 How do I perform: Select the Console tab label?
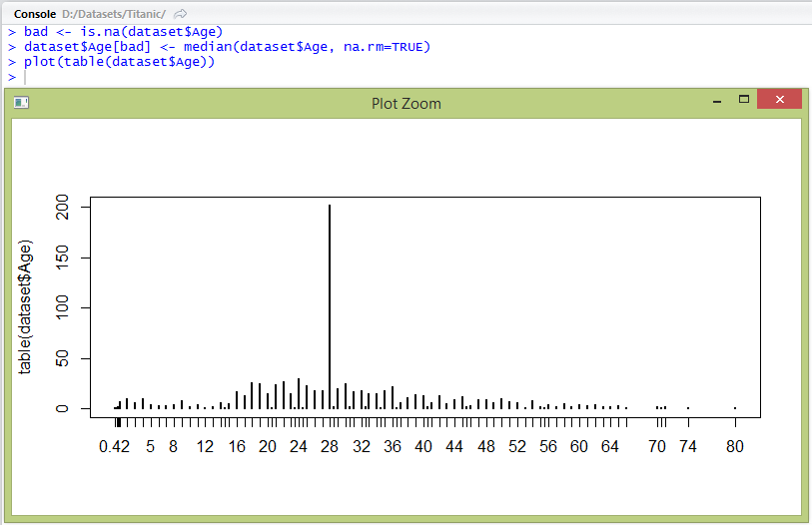35,14
